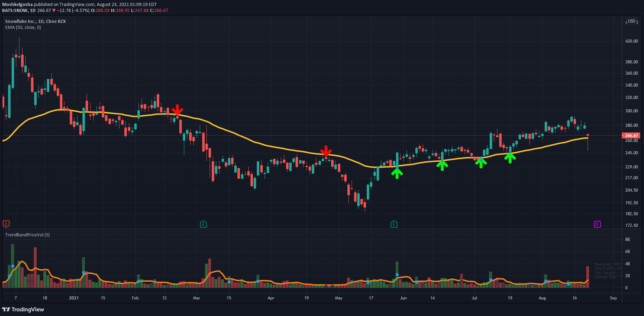644x316 pixels.
Task: Click the BATS:SNOW, 1D ticker text
Action: (x=19, y=11)
